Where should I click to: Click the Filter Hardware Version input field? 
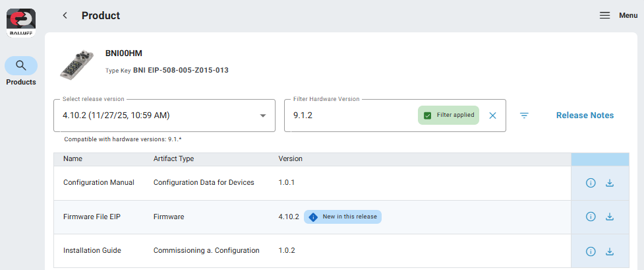click(349, 116)
